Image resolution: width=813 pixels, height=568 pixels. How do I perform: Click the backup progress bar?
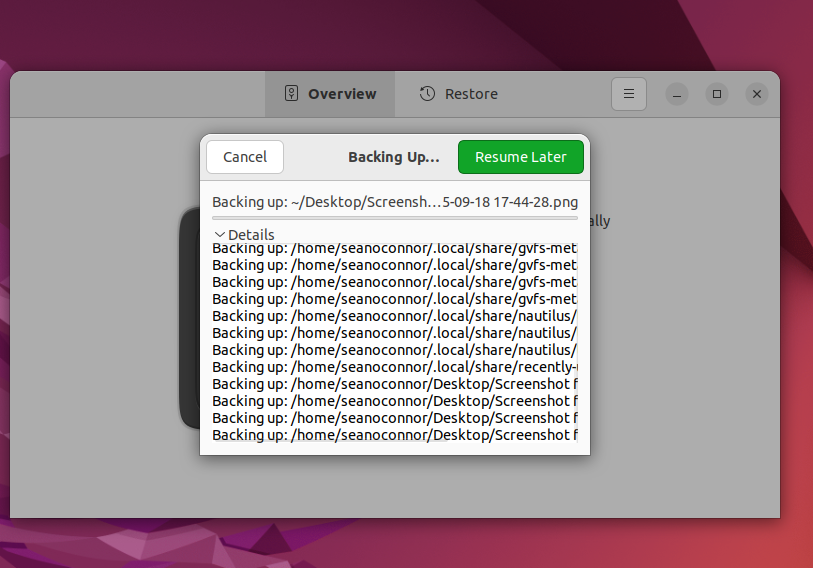click(395, 218)
